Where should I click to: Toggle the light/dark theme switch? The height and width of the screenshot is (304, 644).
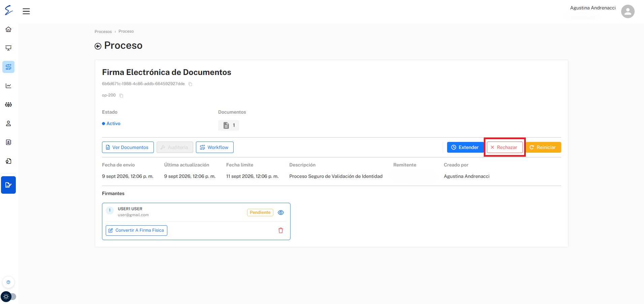(8, 297)
